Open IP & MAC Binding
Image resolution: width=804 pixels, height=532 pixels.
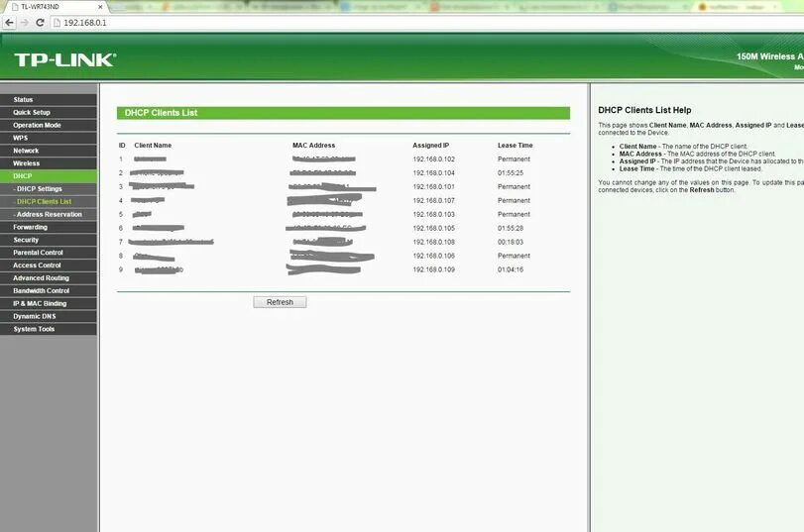coord(49,304)
